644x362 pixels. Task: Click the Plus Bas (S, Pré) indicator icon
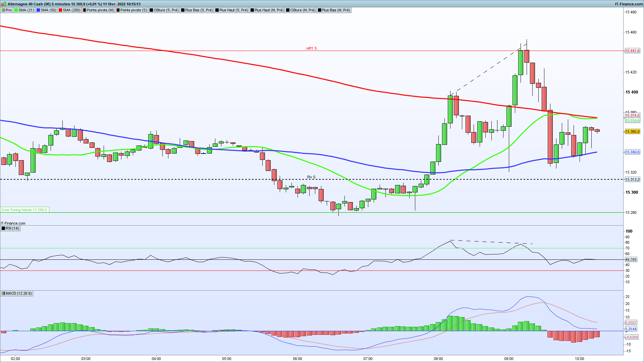183,10
